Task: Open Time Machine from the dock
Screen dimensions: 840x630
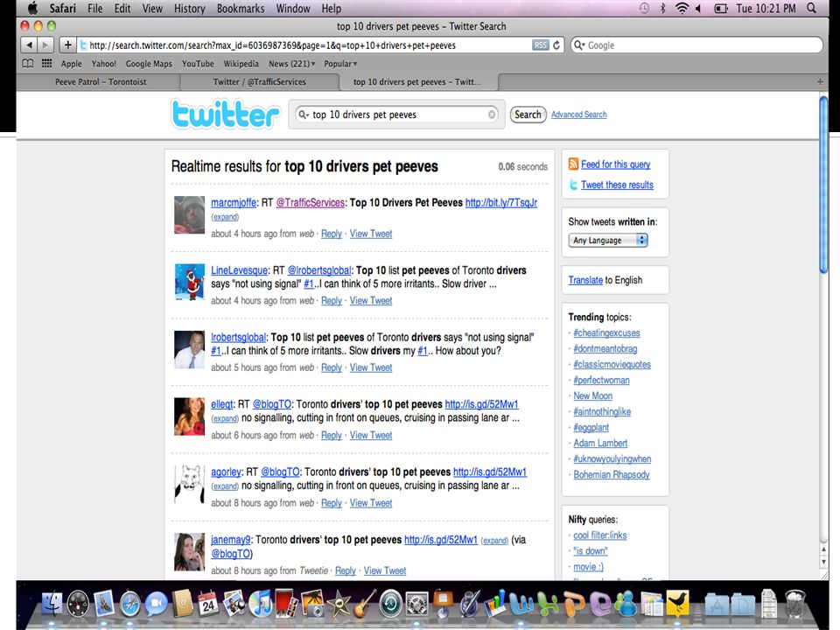Action: (390, 604)
